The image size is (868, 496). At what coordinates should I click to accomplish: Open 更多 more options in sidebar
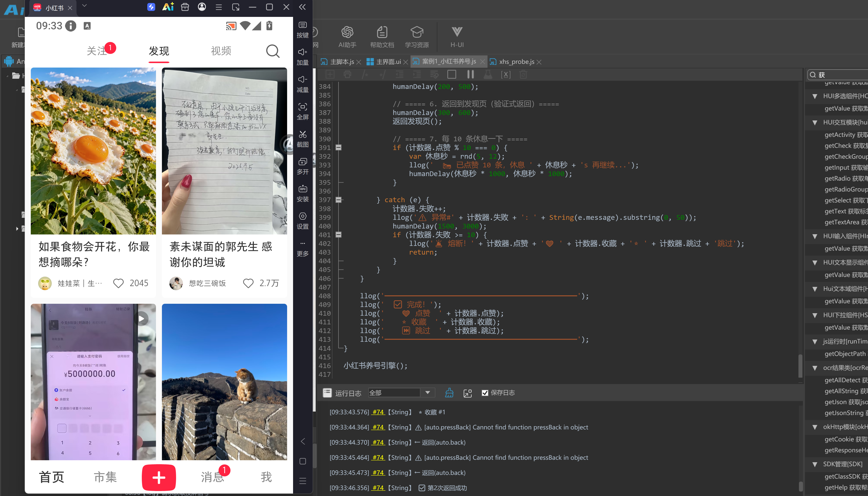click(302, 249)
